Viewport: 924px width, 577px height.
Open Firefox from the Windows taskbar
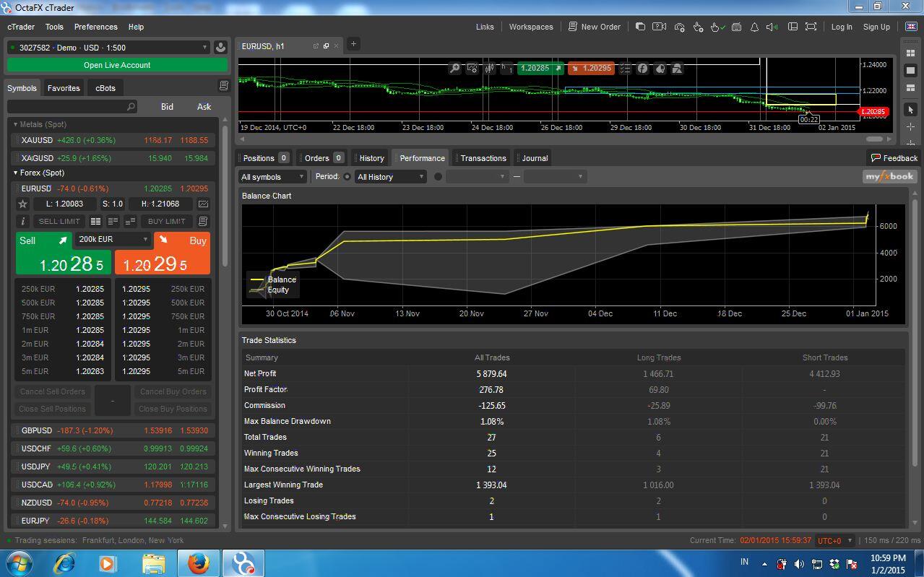click(x=198, y=563)
